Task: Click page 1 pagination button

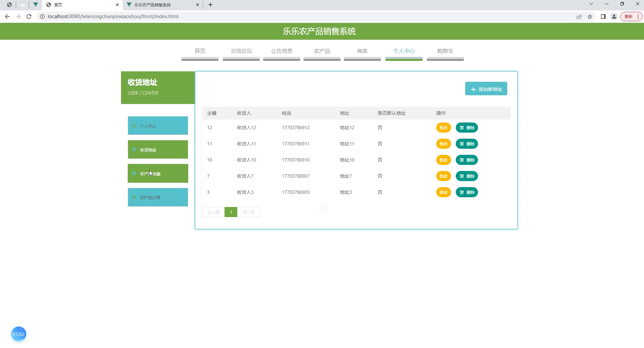Action: click(231, 212)
